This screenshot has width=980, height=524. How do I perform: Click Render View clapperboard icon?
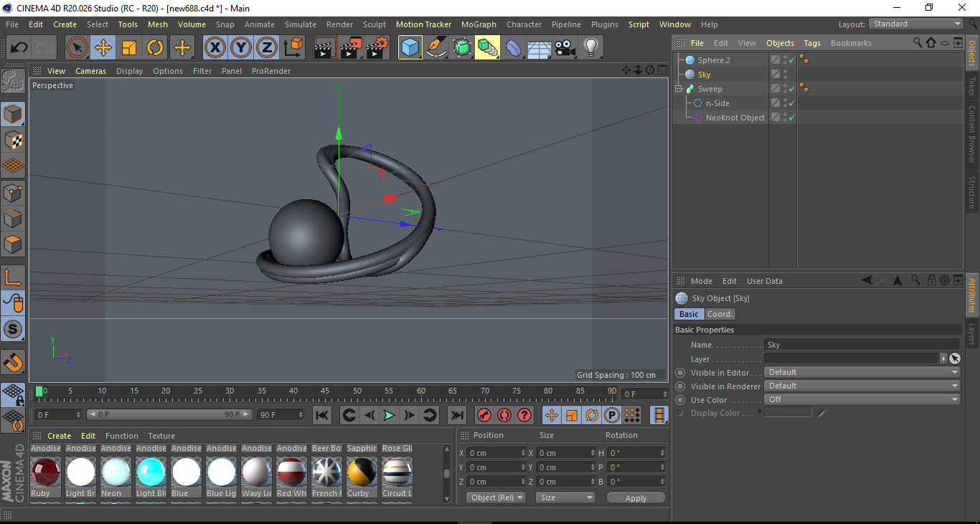tap(325, 48)
